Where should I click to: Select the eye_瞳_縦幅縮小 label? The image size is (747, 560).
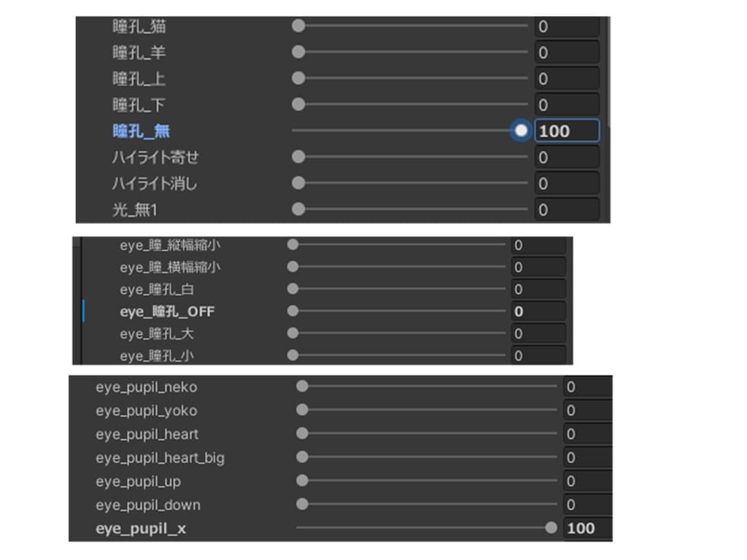tap(169, 246)
